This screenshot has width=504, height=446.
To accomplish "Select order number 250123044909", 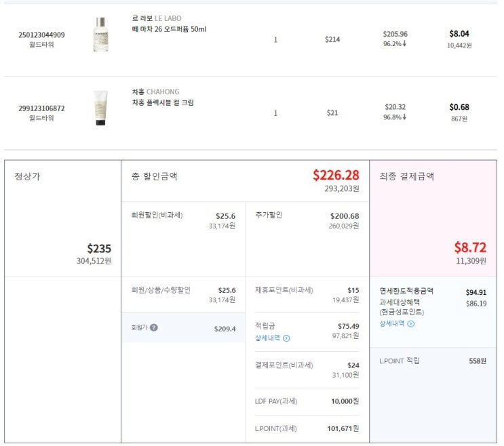I will [41, 35].
